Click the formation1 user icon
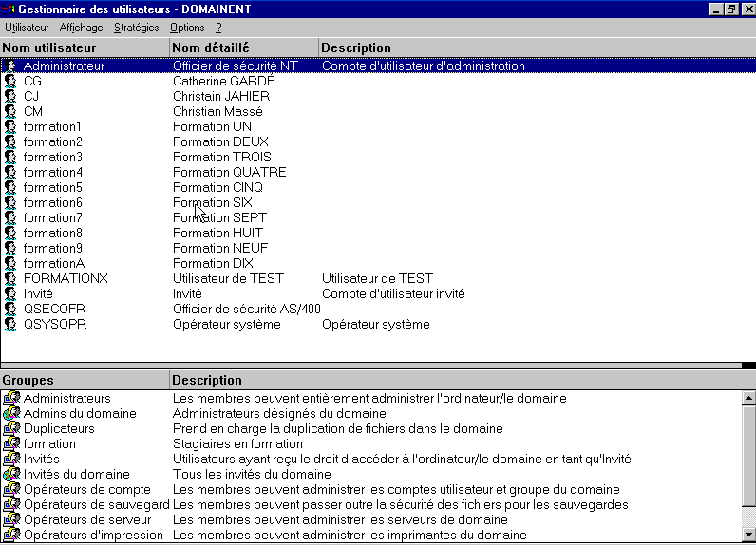Screen dimensions: 756x545 10,126
